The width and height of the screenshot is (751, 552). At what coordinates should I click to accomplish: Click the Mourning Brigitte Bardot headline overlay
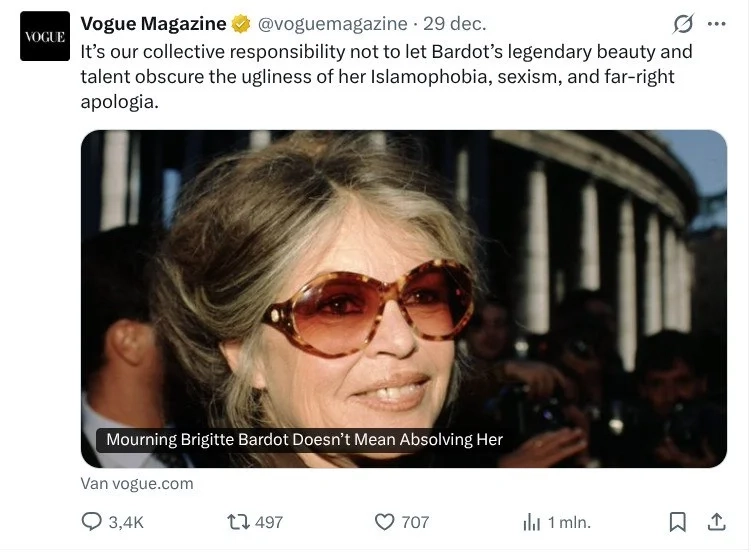(304, 439)
